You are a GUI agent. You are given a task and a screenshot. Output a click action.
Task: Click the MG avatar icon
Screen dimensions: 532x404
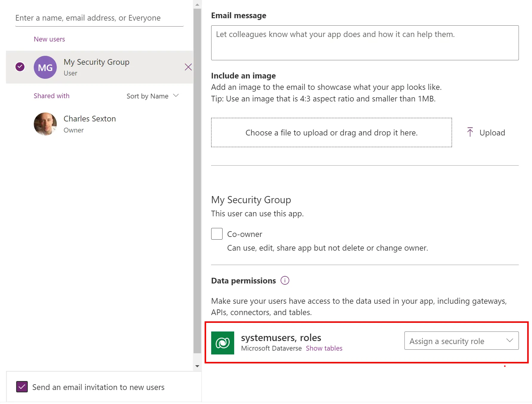pos(45,67)
